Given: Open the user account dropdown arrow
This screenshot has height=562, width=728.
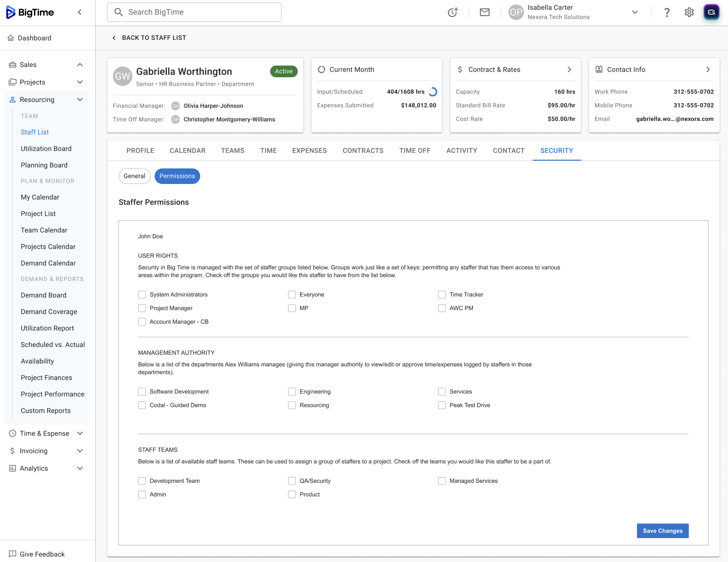Looking at the screenshot, I should 635,12.
